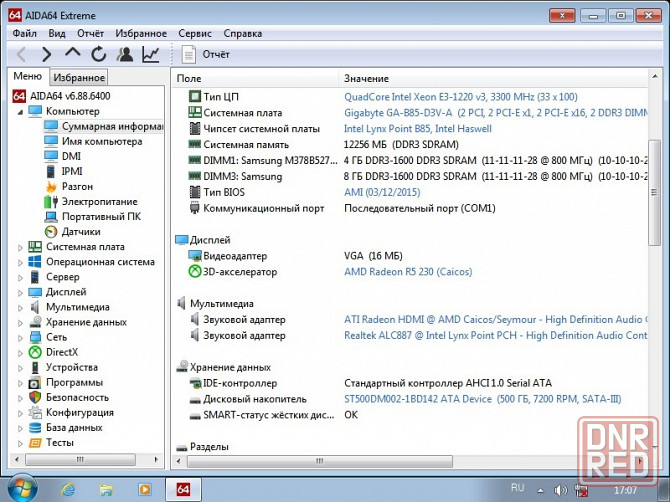Click the right pane vertical scrollbar thumb
This screenshot has width=670, height=502.
tap(654, 192)
